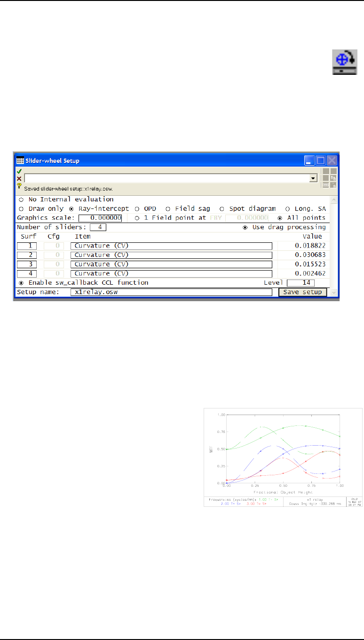Click the Surf field containing 4
Image resolution: width=364 pixels, height=640 pixels.
[x=27, y=273]
